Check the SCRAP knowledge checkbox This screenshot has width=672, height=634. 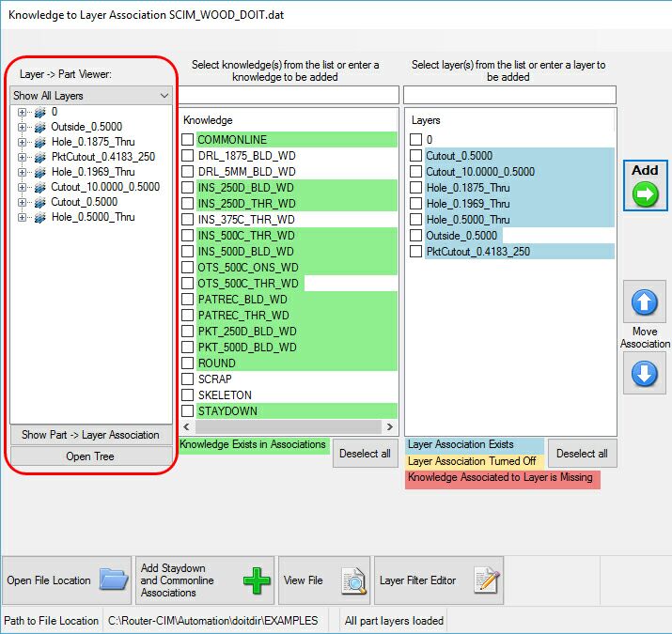[x=187, y=379]
